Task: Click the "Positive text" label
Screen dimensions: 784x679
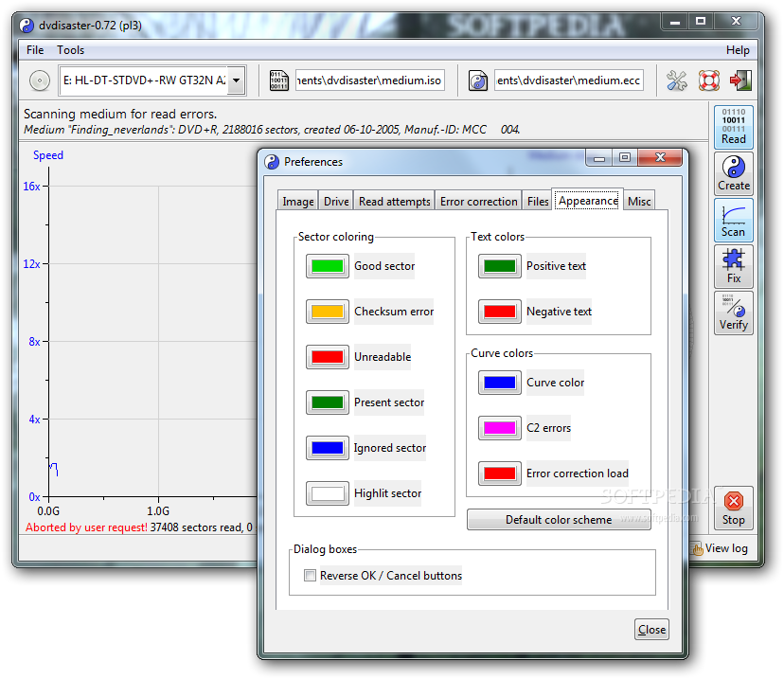Action: [x=556, y=266]
